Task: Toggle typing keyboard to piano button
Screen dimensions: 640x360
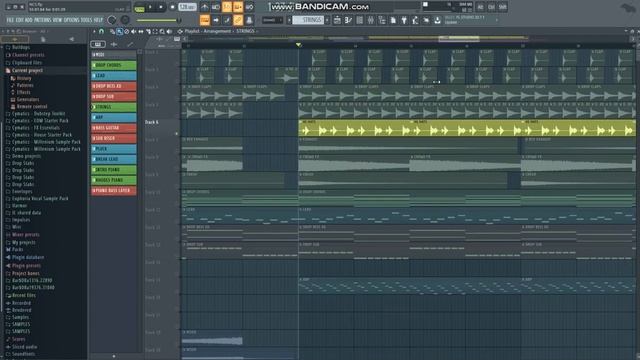Action: pos(204,20)
